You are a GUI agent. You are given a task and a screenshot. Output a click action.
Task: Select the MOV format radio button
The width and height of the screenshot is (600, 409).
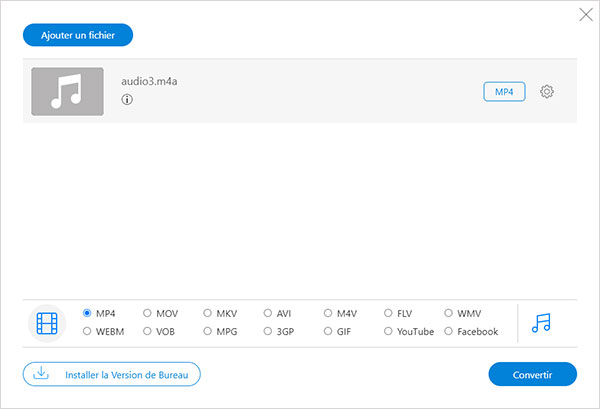pos(148,313)
